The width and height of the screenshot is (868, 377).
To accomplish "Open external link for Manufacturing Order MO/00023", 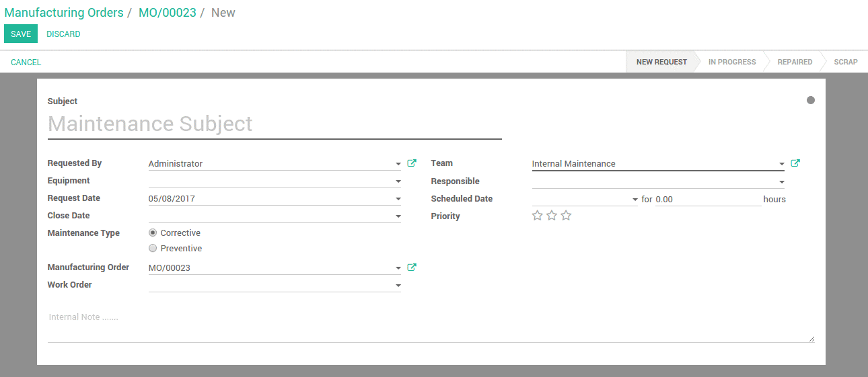I will point(412,267).
